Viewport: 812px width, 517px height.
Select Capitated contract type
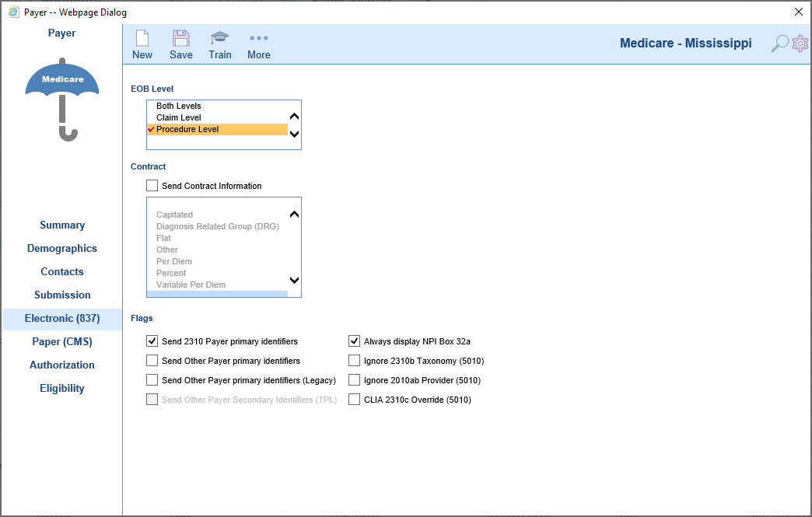[x=174, y=215]
